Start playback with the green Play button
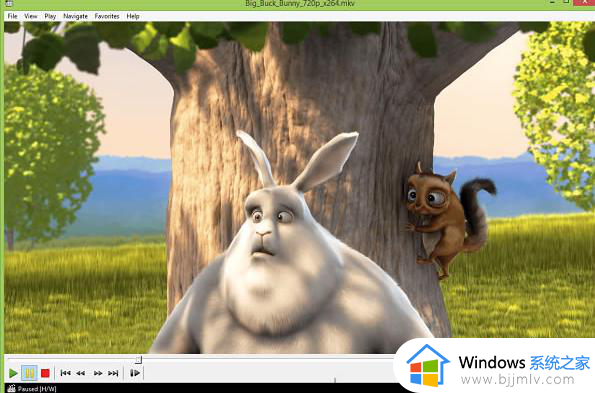Image resolution: width=595 pixels, height=393 pixels. [x=13, y=373]
